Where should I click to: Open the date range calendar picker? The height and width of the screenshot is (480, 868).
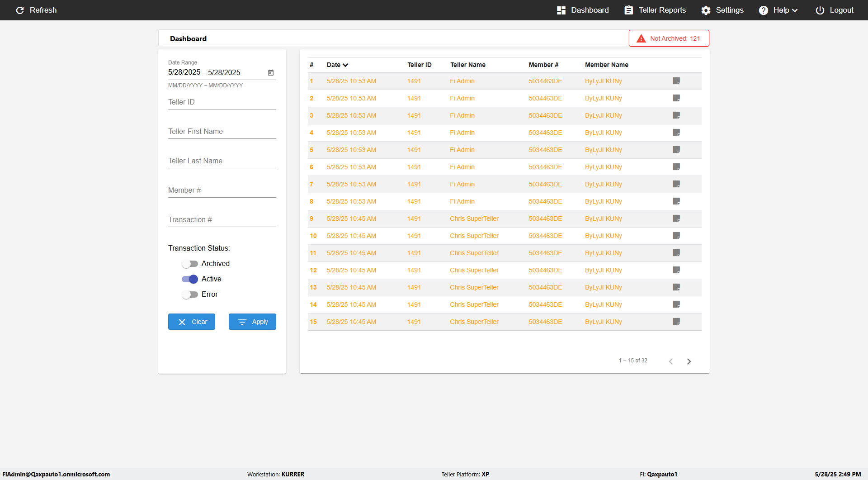click(271, 72)
